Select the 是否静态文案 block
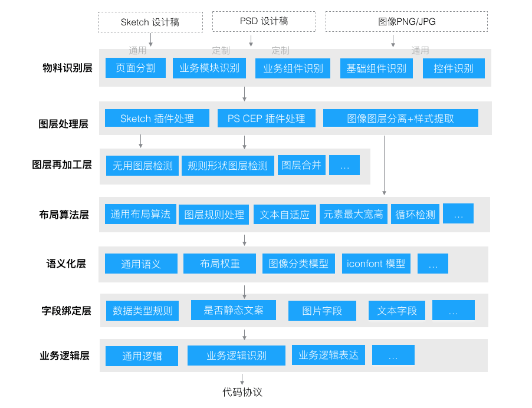The image size is (532, 408). pos(234,310)
